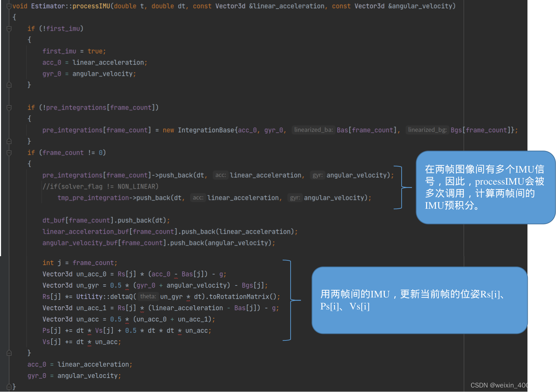
Task: Click 'linear_acceleration_buf' variable
Action: (85, 232)
